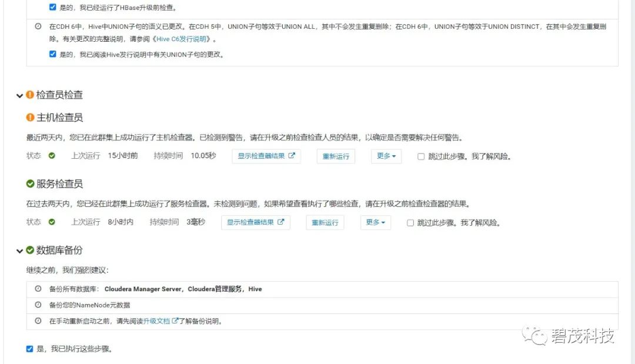Rerun the host inspector (重新运行)
Screen dimensions: 635x364
pyautogui.click(x=336, y=156)
